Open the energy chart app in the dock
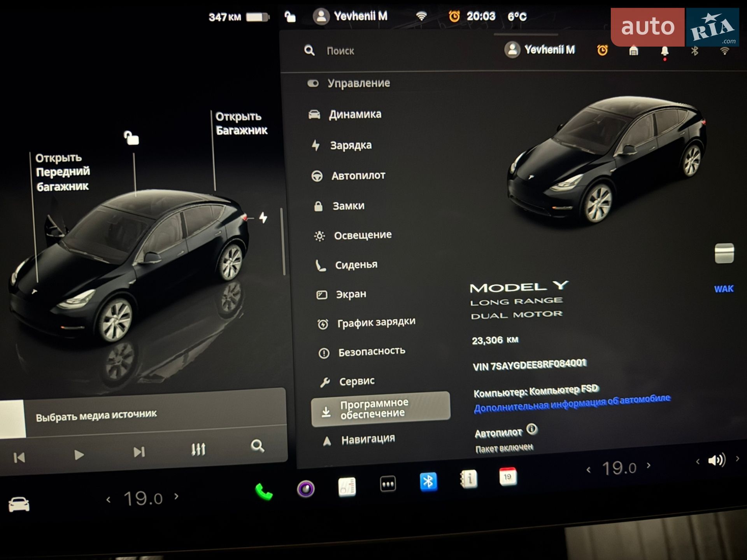This screenshot has height=560, width=747. pyautogui.click(x=347, y=486)
